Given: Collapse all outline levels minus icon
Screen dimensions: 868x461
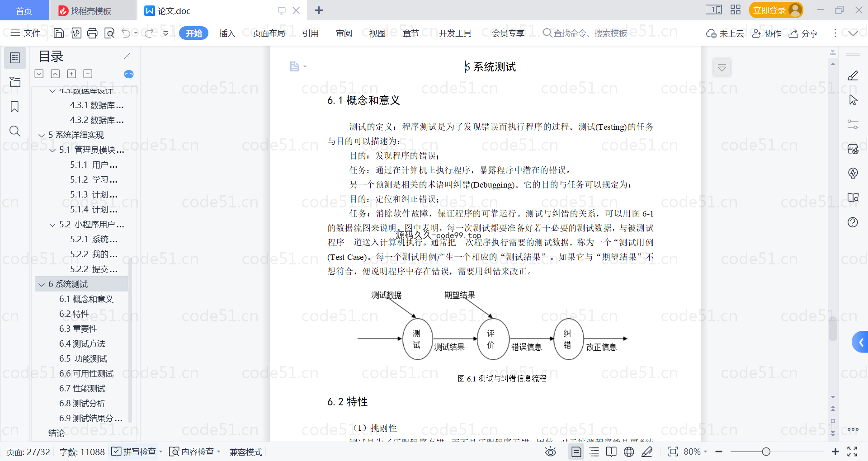Looking at the screenshot, I should [x=88, y=74].
